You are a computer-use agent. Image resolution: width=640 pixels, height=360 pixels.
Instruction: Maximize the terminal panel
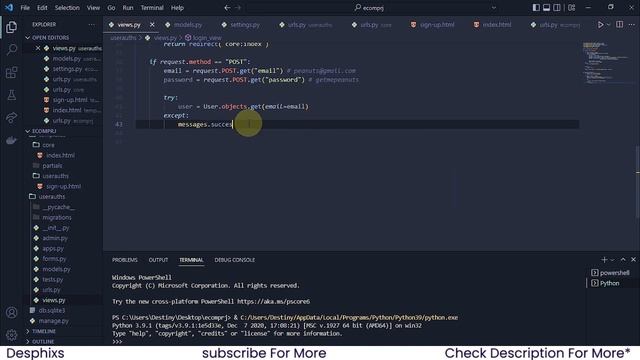click(623, 260)
